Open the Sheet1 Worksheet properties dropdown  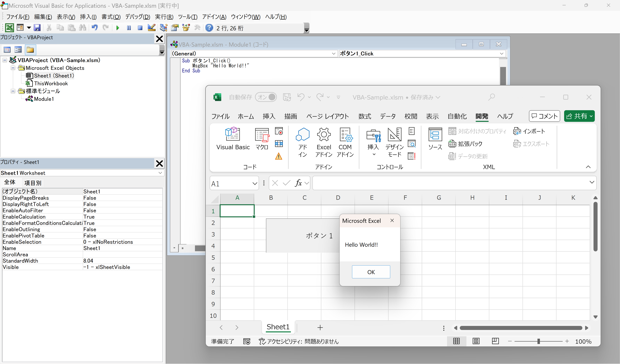pyautogui.click(x=160, y=173)
